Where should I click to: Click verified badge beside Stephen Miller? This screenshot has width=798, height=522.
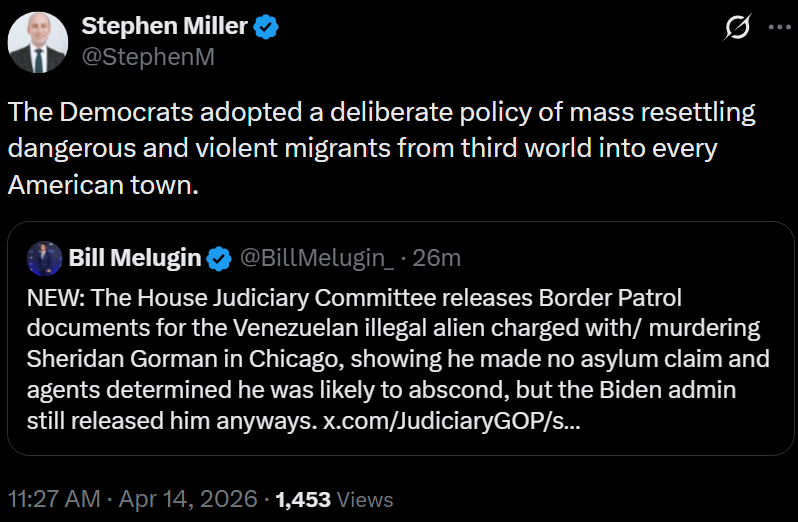(x=265, y=27)
